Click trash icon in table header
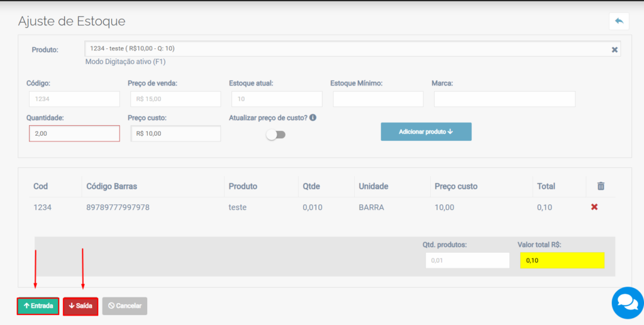644x325 pixels. [601, 186]
